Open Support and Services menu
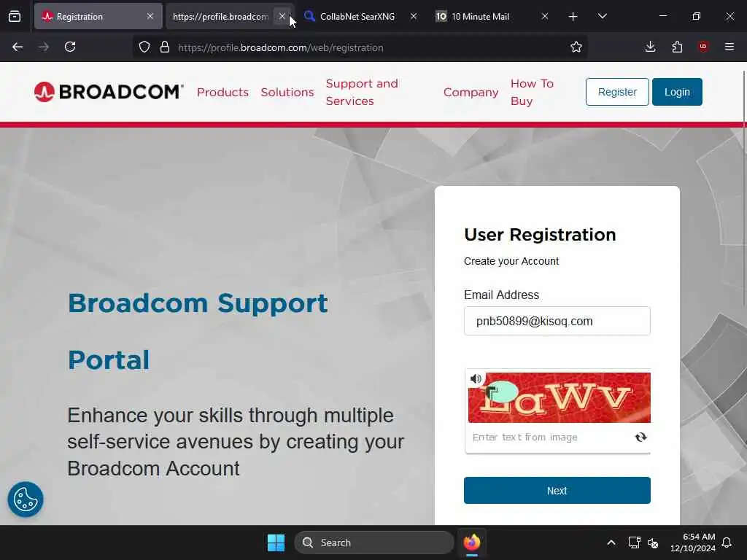The width and height of the screenshot is (747, 560). tap(362, 93)
